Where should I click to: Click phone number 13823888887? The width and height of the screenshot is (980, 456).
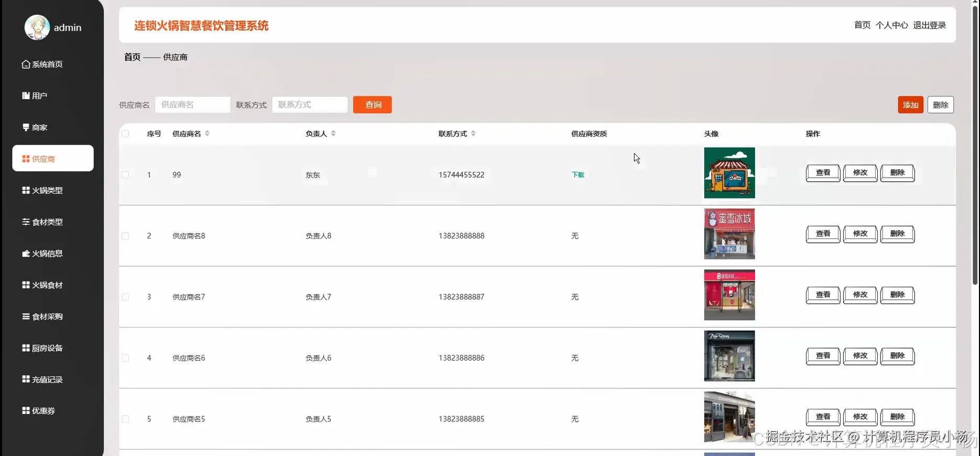click(x=461, y=297)
